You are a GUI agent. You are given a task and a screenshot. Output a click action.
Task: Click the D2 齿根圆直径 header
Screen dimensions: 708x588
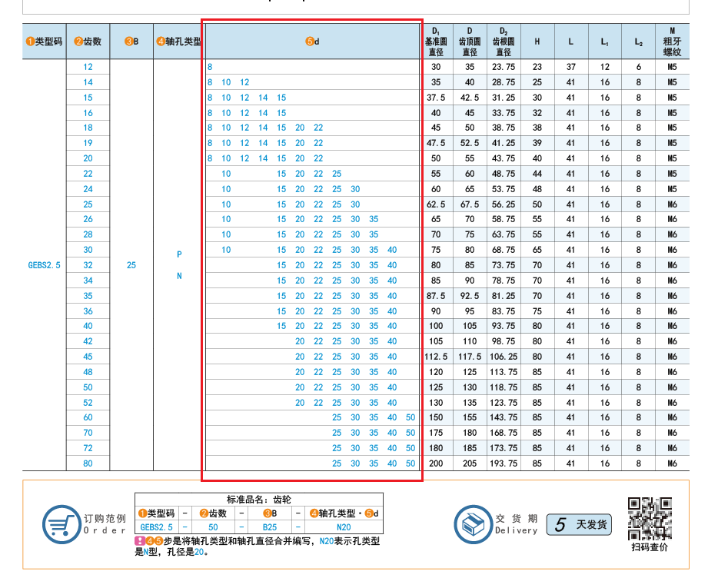click(504, 42)
